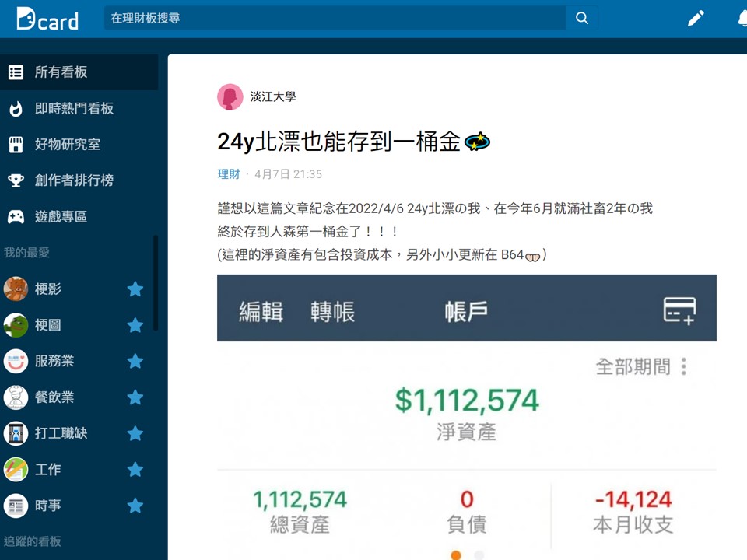Unstar the 餐飲業 board
The height and width of the screenshot is (560, 747).
[135, 397]
